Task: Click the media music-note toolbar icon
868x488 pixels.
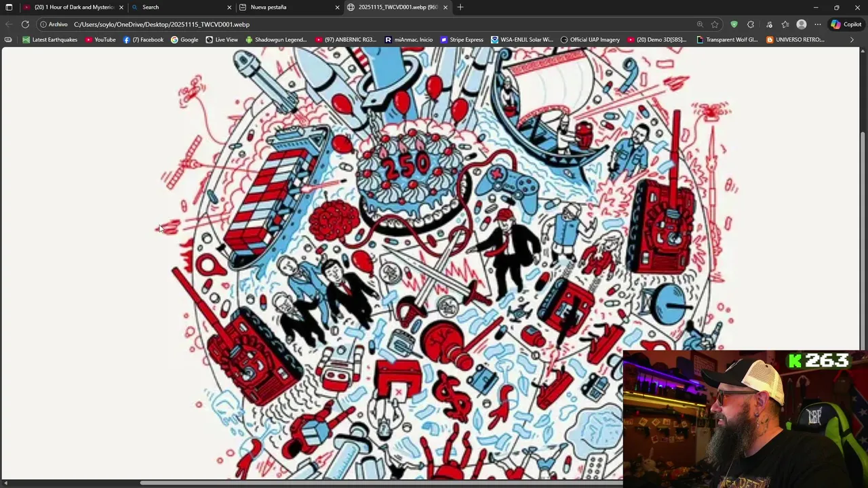Action: [768, 24]
